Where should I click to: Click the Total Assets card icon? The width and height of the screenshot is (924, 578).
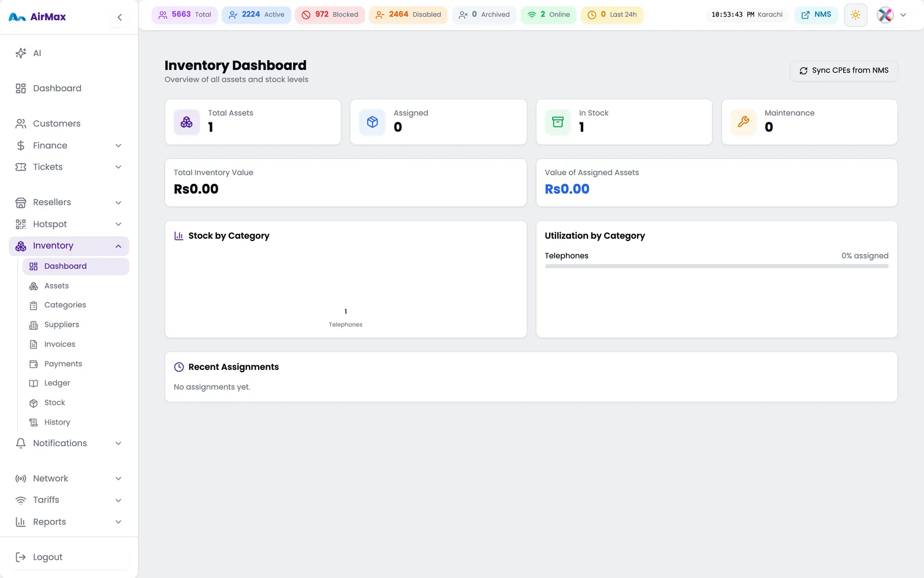[187, 122]
